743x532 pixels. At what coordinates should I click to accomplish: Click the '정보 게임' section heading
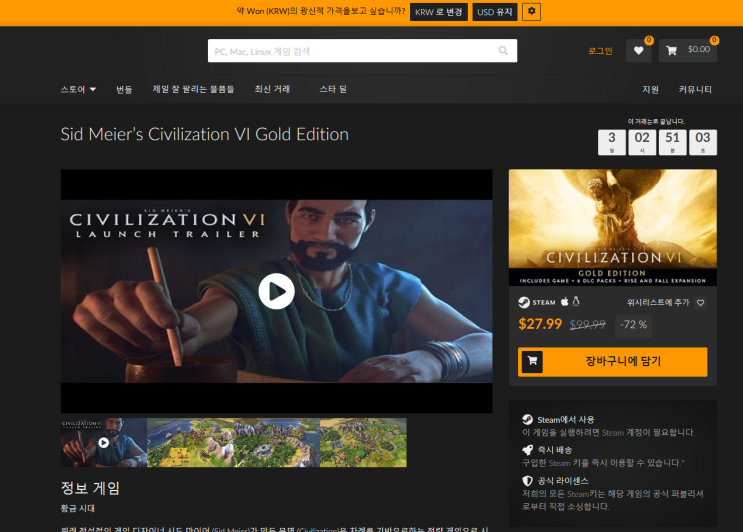(x=90, y=488)
